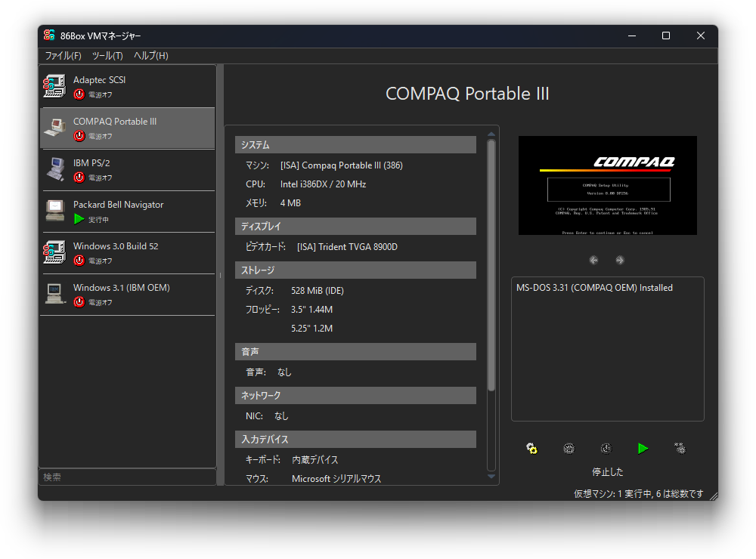
Task: Click red power-off icon under COMPAQ Portable III
Action: click(79, 136)
